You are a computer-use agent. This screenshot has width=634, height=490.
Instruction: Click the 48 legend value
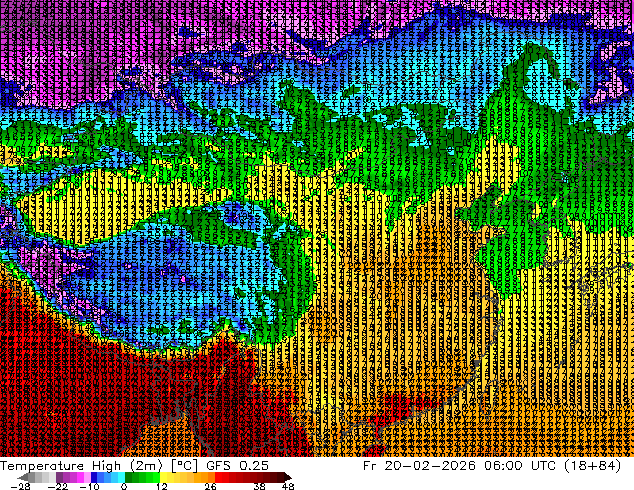(288, 486)
